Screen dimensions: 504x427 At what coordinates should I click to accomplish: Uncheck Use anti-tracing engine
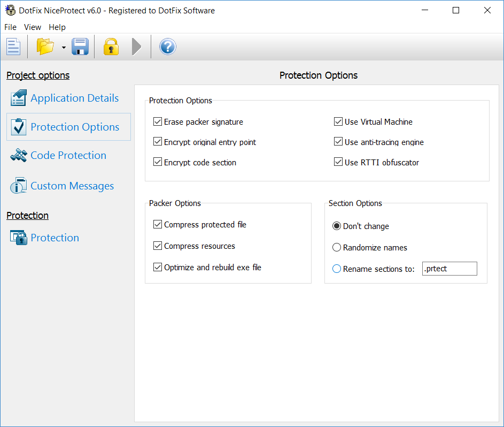coord(338,142)
